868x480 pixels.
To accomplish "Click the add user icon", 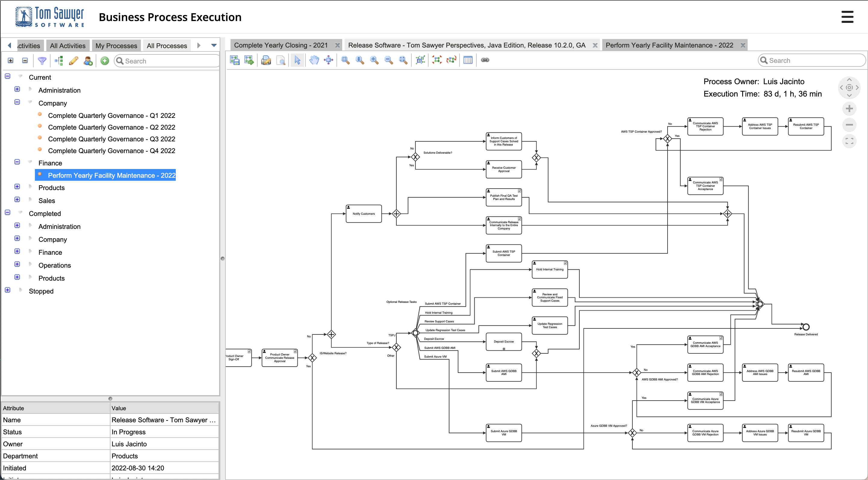I will 88,60.
